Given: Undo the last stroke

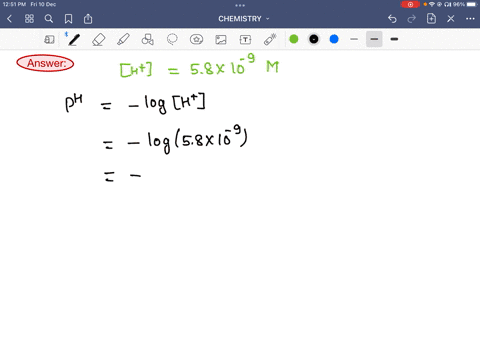Looking at the screenshot, I should (392, 19).
